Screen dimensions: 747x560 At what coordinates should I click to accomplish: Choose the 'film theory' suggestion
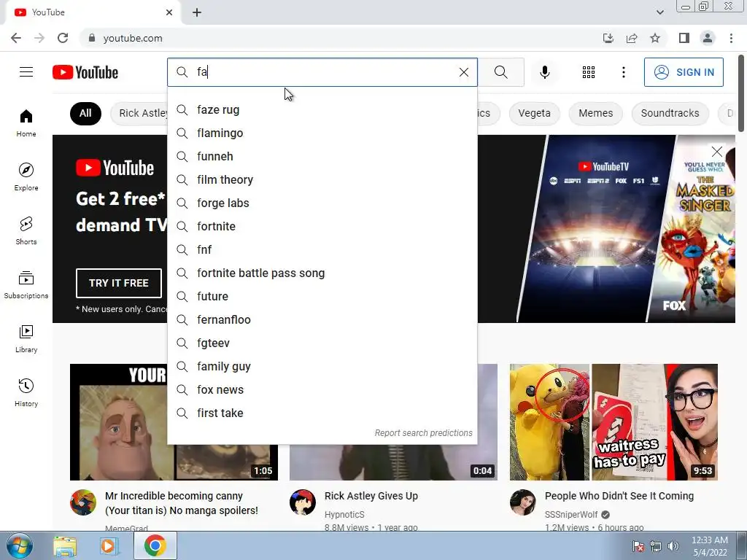click(322, 180)
